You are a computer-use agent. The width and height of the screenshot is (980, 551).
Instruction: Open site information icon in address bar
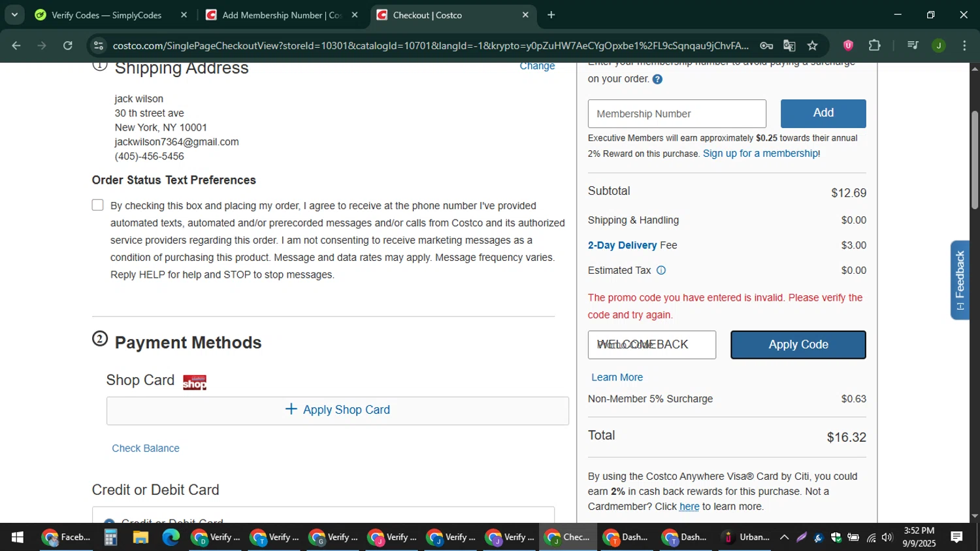(99, 45)
